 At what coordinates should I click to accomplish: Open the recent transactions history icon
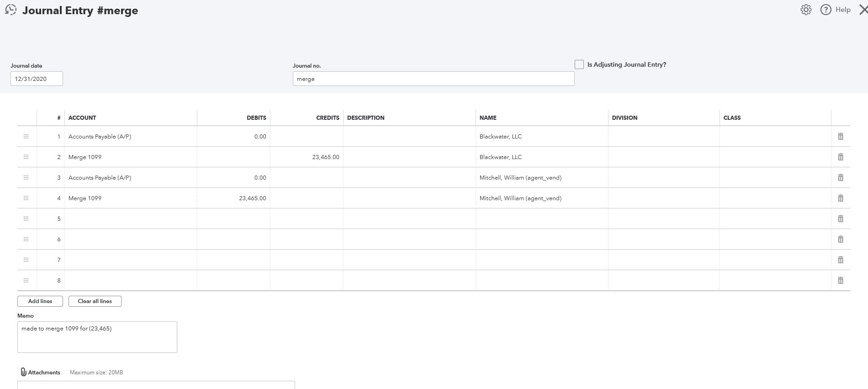point(11,10)
